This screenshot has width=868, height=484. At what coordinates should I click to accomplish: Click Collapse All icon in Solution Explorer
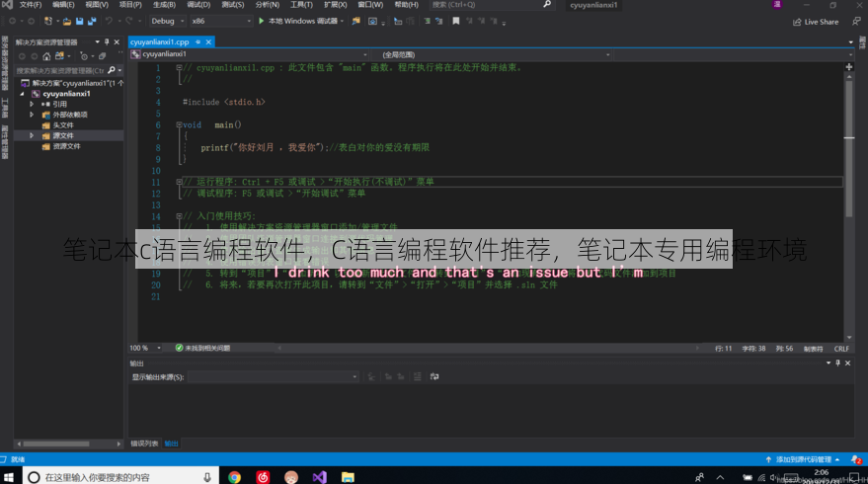pyautogui.click(x=103, y=56)
